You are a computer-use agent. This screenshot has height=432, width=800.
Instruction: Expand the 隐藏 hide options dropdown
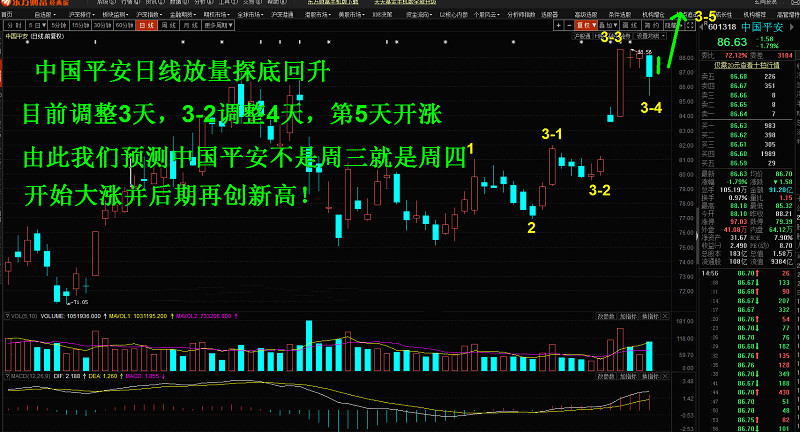(x=674, y=25)
